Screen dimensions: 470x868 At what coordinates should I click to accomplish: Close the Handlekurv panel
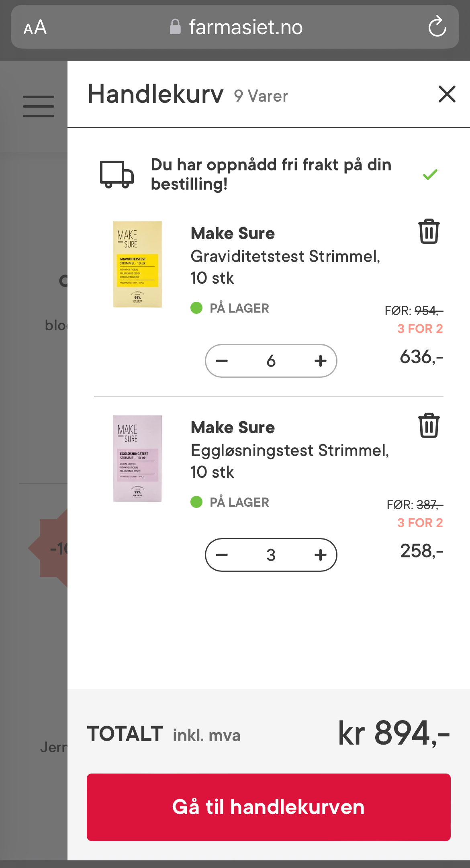tap(447, 94)
